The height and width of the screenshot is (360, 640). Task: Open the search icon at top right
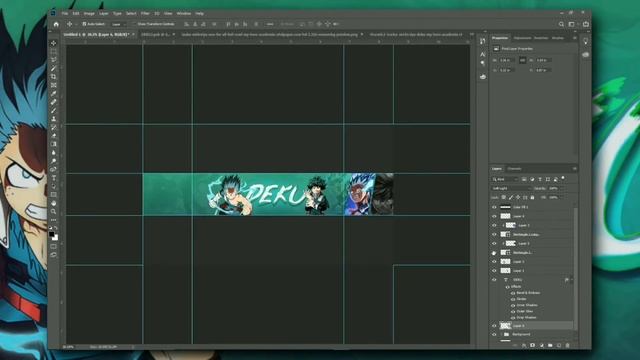pyautogui.click(x=561, y=24)
